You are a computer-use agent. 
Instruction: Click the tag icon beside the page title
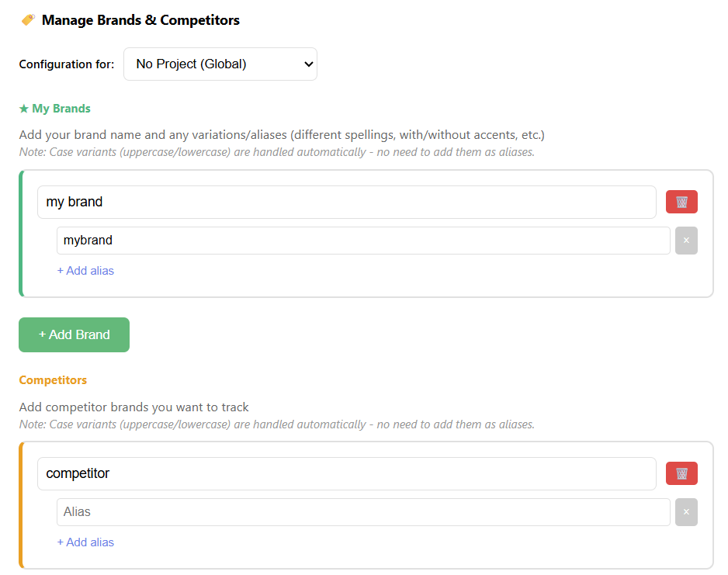pos(28,20)
